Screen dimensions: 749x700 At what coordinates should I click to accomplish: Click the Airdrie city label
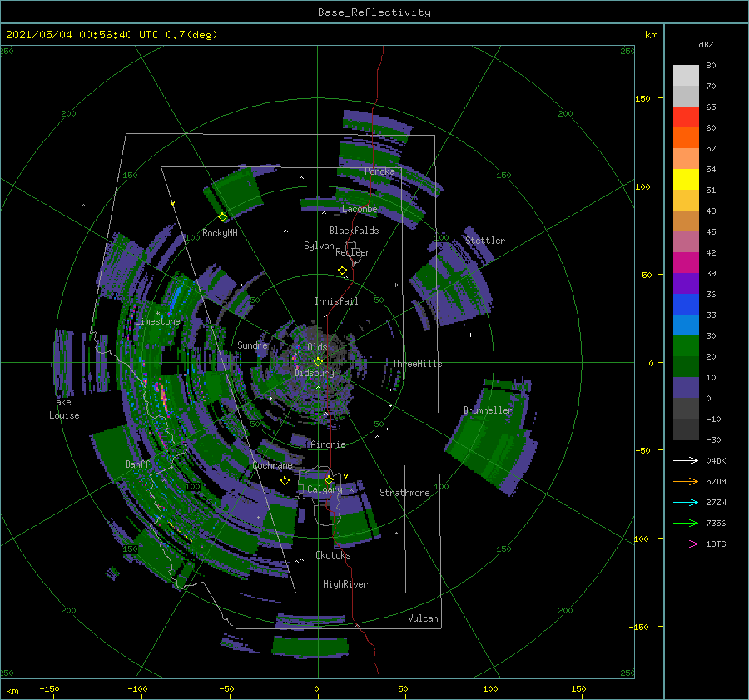[328, 444]
